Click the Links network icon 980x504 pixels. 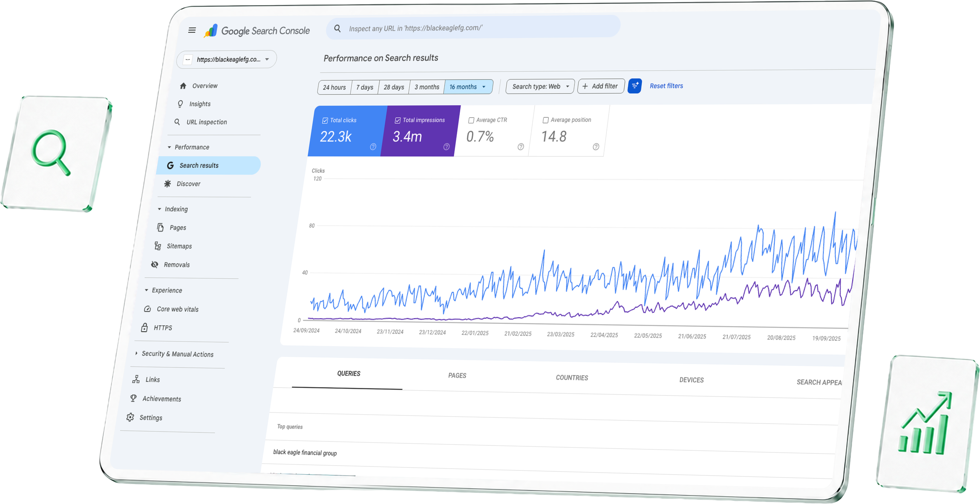[x=136, y=379]
